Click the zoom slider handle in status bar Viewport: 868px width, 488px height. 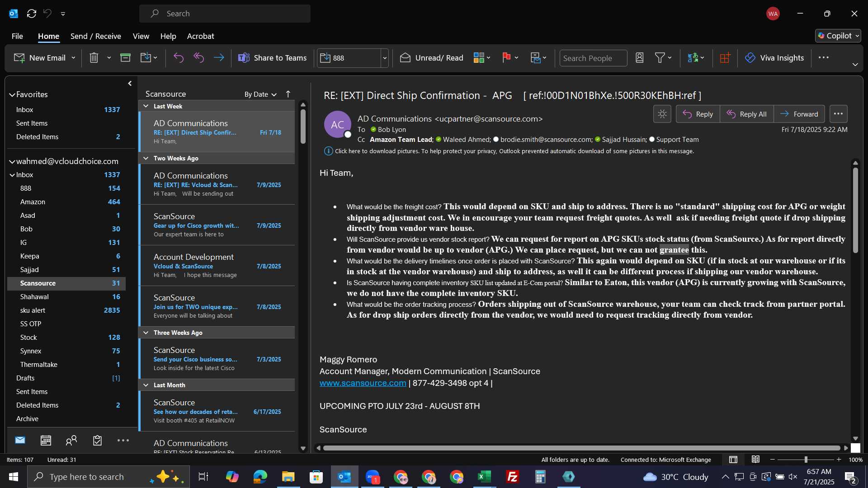pyautogui.click(x=806, y=460)
